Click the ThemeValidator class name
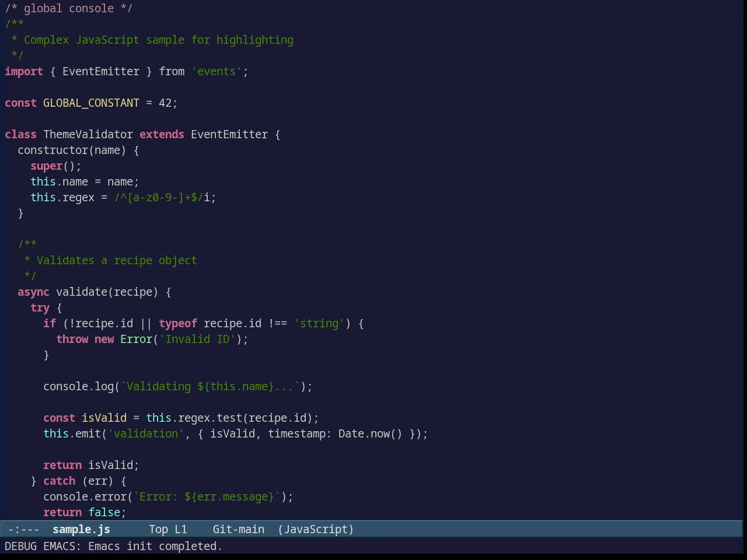This screenshot has width=747, height=560. click(88, 134)
